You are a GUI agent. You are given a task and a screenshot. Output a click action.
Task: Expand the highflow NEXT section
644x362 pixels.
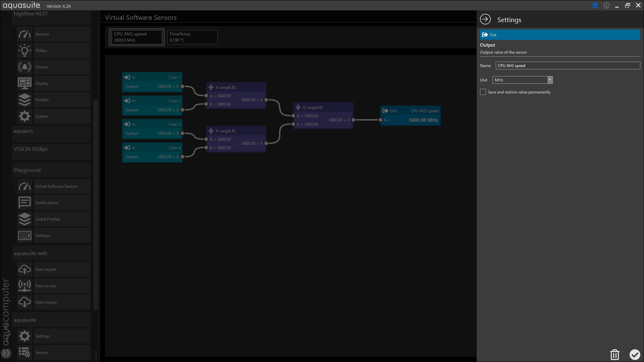(51, 17)
